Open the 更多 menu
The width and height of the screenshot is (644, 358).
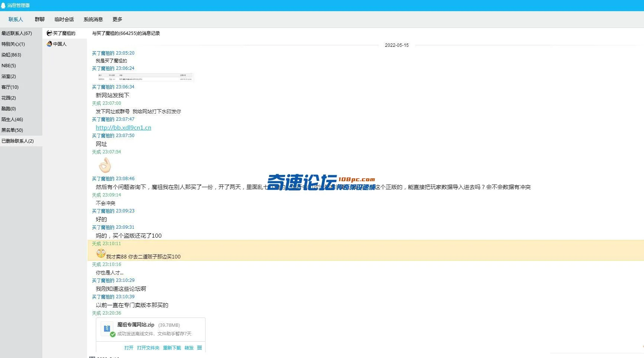117,19
